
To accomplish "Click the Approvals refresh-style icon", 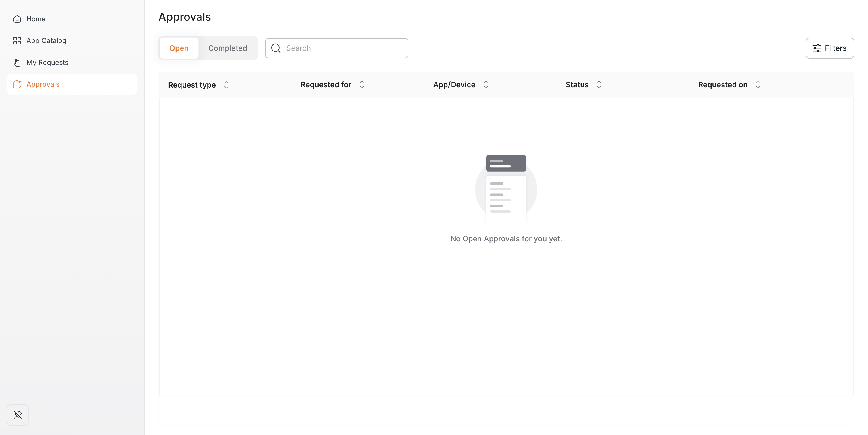I will (17, 84).
